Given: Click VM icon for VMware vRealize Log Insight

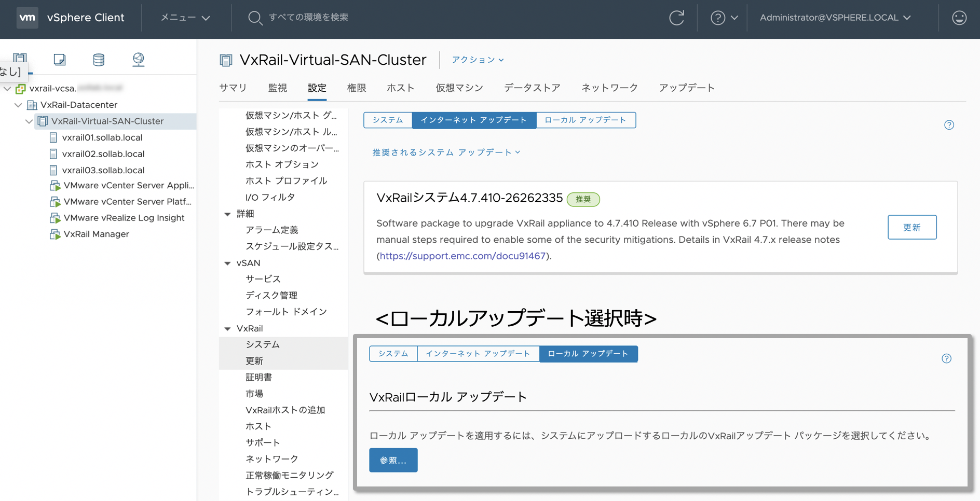Looking at the screenshot, I should pyautogui.click(x=55, y=218).
